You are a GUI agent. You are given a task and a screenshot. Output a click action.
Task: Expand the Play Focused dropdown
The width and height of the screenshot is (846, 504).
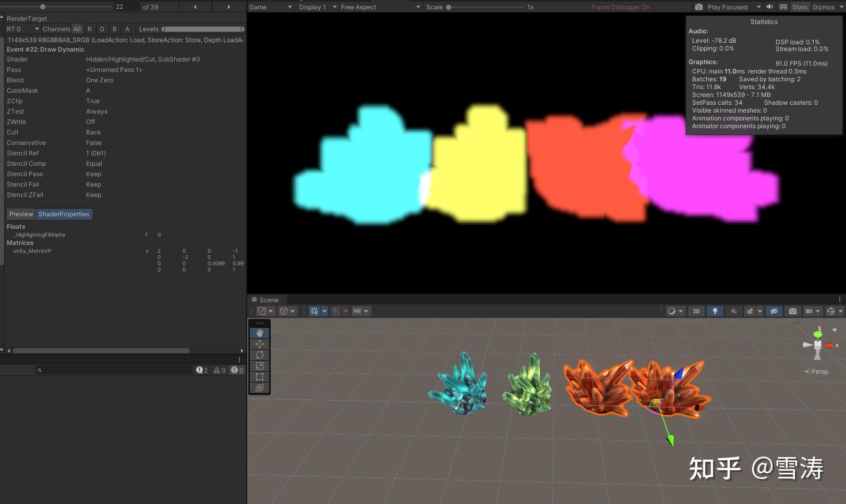758,7
